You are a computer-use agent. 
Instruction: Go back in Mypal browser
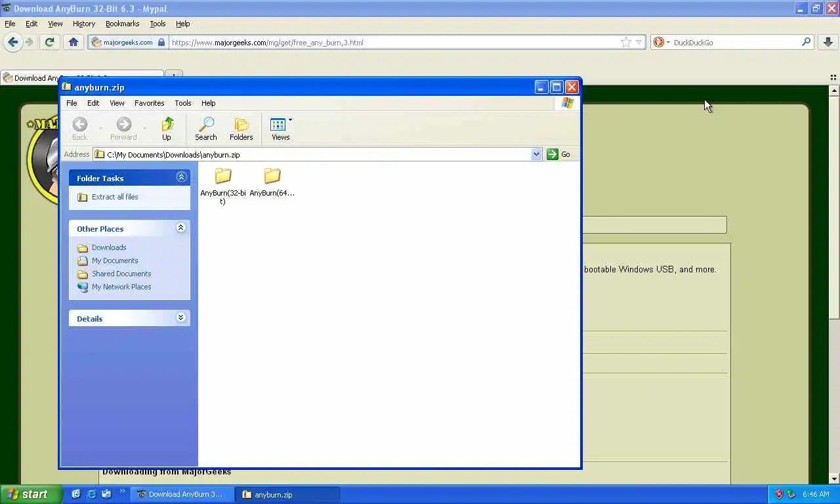click(x=13, y=42)
